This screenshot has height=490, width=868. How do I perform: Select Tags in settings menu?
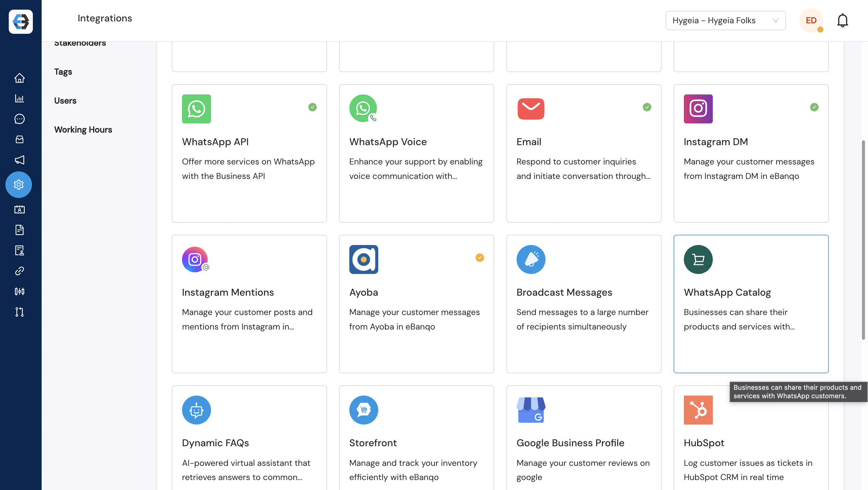[x=63, y=72]
